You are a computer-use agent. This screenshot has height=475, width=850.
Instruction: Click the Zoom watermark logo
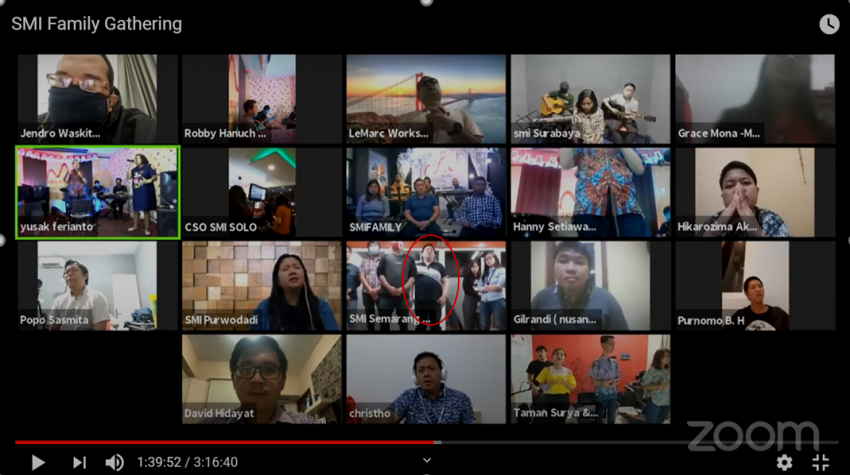click(752, 435)
